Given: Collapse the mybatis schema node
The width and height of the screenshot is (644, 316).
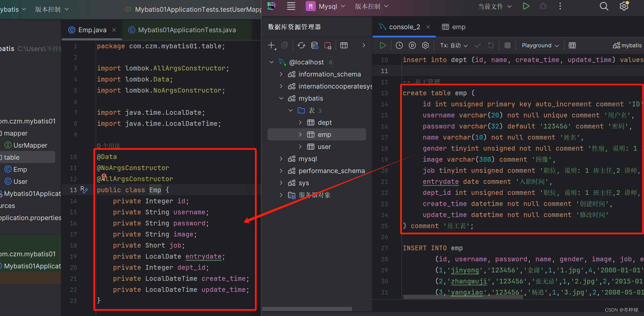Looking at the screenshot, I should [281, 98].
